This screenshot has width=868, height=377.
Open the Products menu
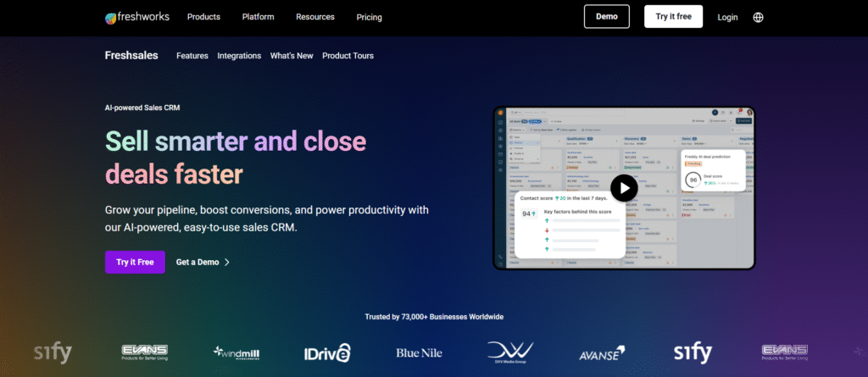(203, 17)
